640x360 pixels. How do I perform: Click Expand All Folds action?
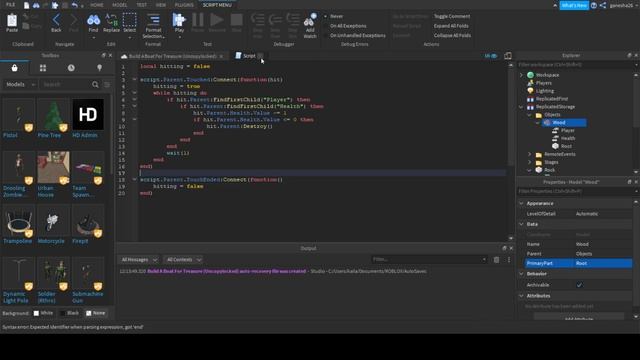pyautogui.click(x=451, y=26)
